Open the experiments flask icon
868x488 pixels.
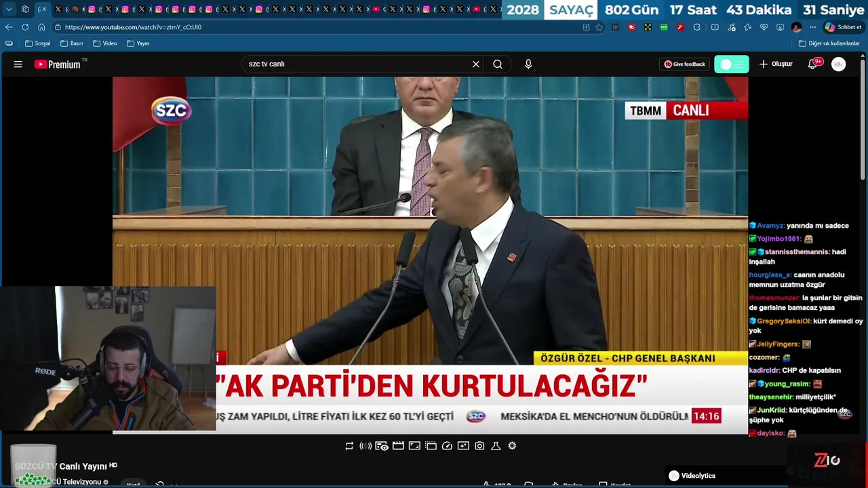pyautogui.click(x=496, y=446)
